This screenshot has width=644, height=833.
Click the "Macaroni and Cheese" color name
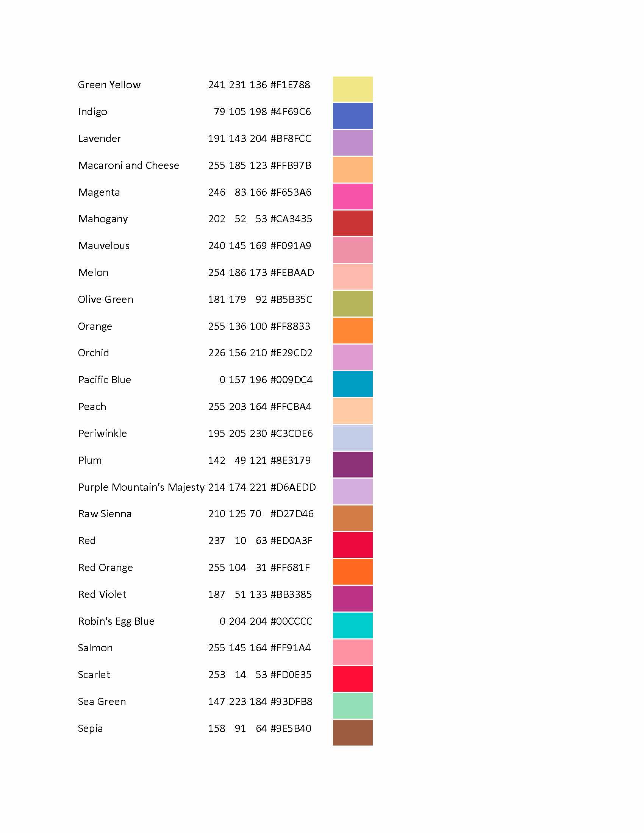point(128,165)
